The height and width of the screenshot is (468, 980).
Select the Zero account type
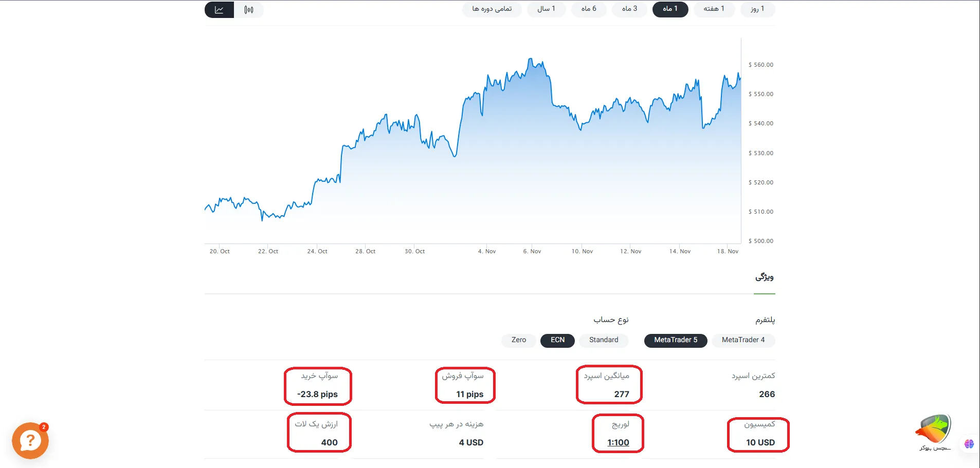click(x=518, y=340)
